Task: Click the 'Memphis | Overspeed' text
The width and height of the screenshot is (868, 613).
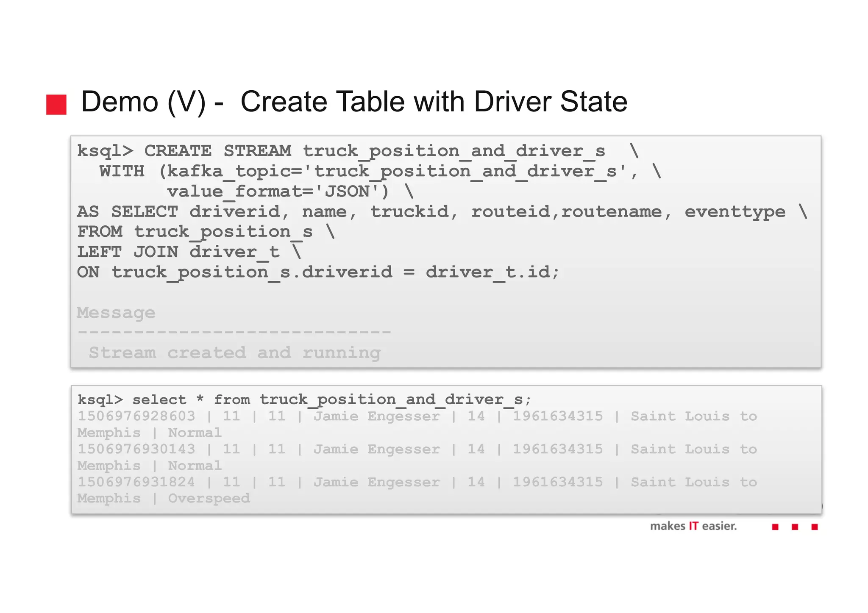Action: click(x=164, y=499)
